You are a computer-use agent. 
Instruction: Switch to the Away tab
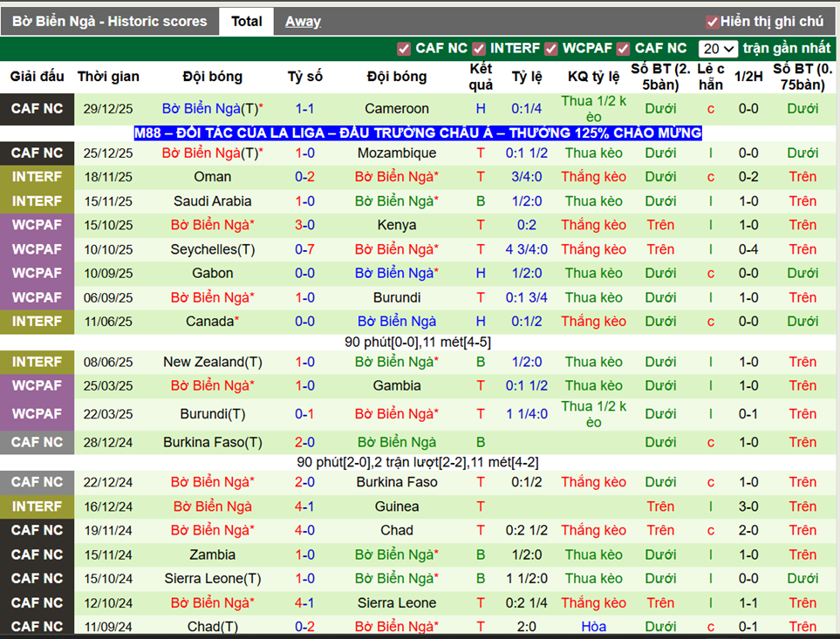coord(303,22)
